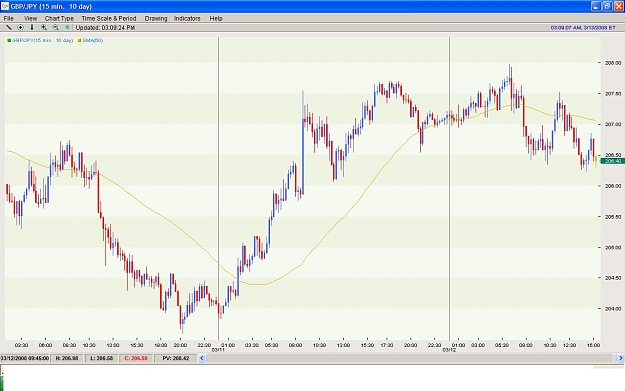Open the View menu

tap(30, 18)
